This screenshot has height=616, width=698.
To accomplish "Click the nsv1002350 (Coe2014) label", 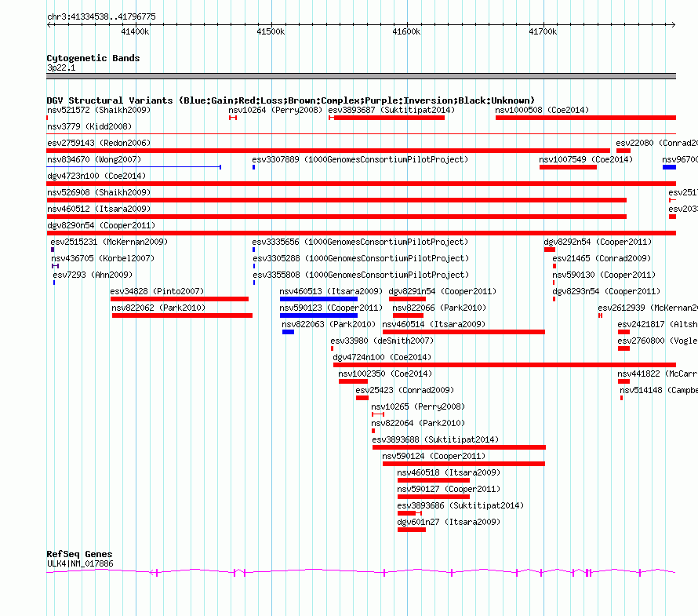I will (385, 374).
